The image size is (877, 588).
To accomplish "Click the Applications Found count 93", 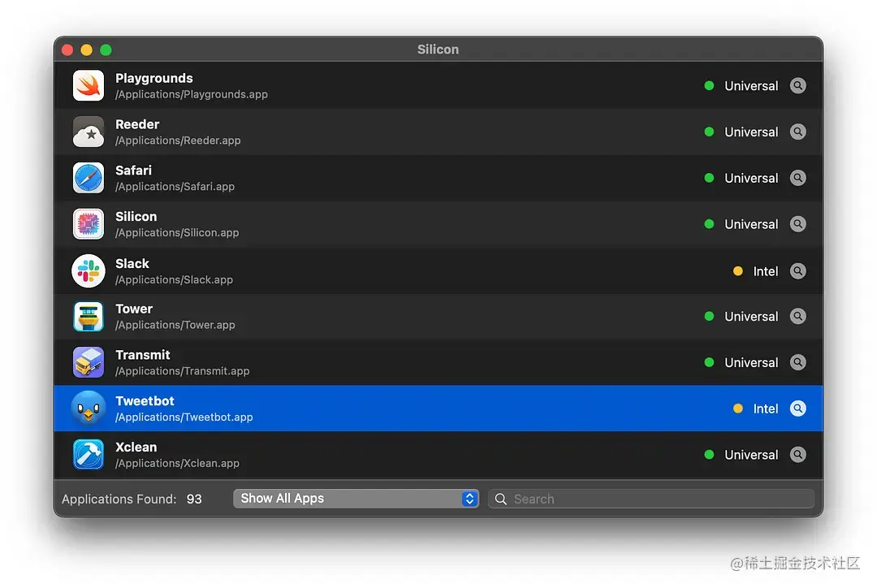I will (194, 499).
